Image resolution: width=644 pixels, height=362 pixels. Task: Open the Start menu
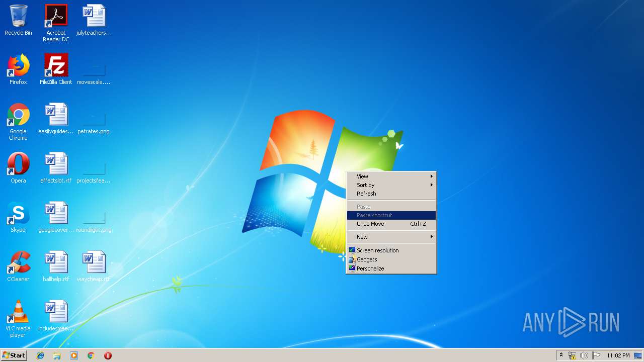(14, 355)
